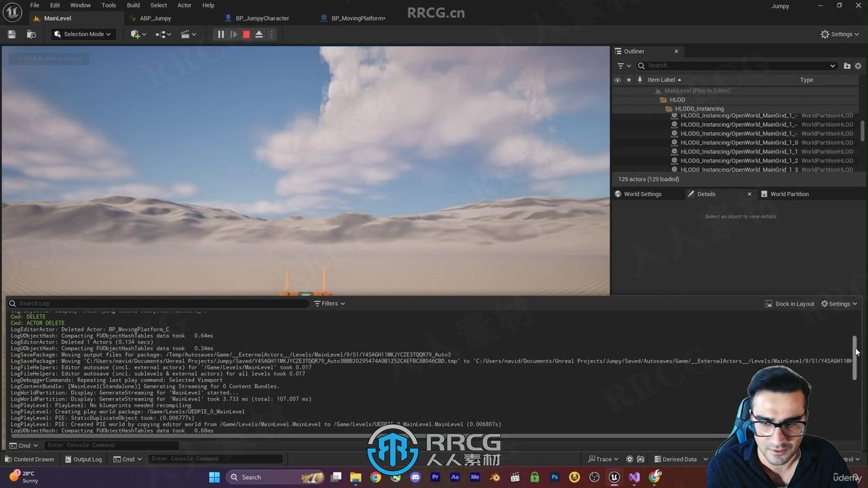
Task: Open the cinematics clapperboard dropdown
Action: [x=189, y=35]
